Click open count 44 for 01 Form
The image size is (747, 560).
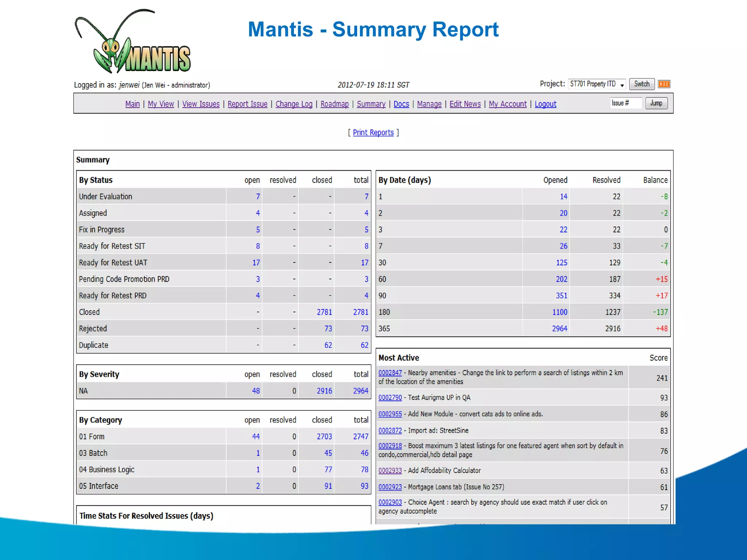point(256,436)
